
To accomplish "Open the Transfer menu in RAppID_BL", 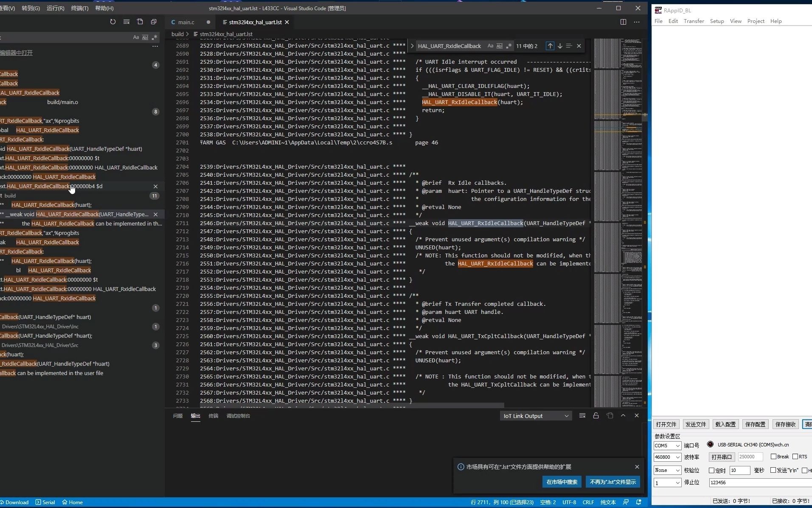I will click(694, 21).
